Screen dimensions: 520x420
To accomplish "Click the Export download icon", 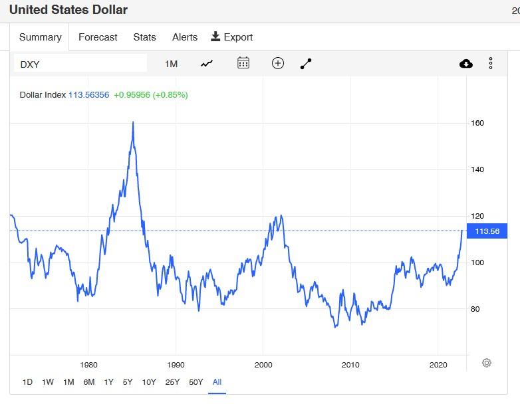I will 215,37.
